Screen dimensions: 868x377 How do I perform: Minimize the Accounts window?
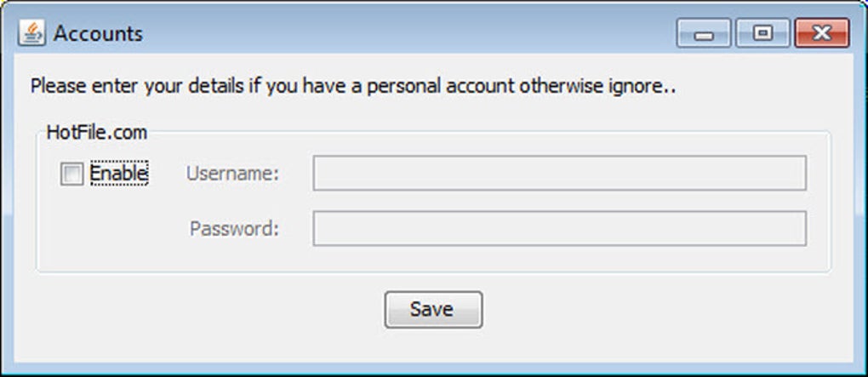point(704,34)
